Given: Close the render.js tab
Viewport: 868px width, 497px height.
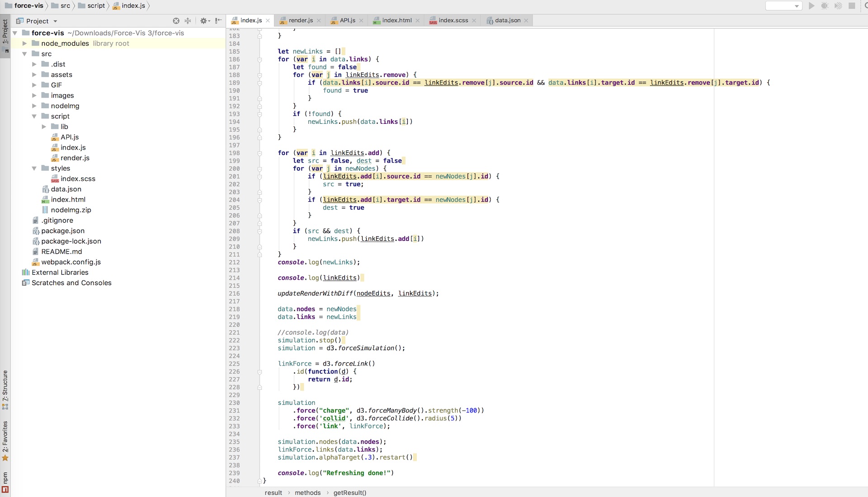Looking at the screenshot, I should (319, 20).
